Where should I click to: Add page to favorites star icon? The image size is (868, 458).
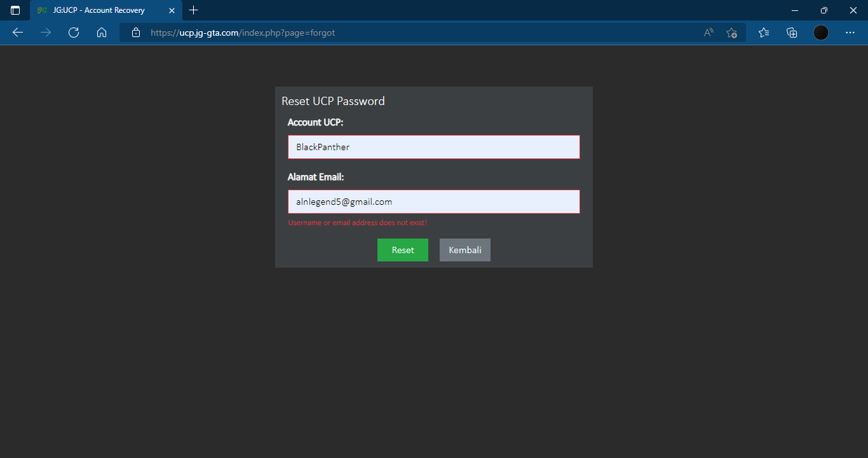732,33
